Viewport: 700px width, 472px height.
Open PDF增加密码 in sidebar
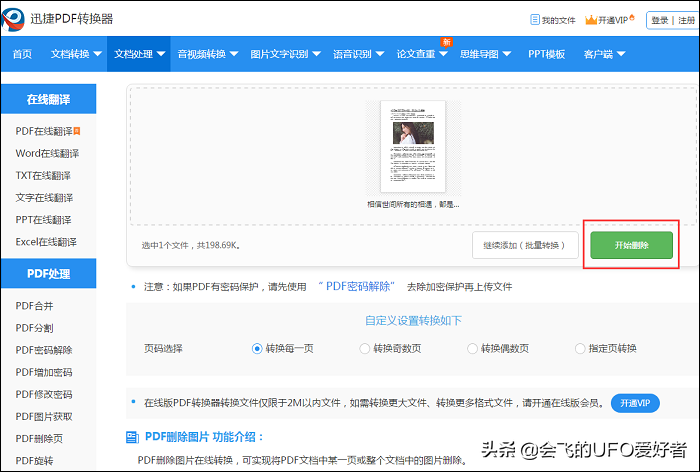point(44,372)
